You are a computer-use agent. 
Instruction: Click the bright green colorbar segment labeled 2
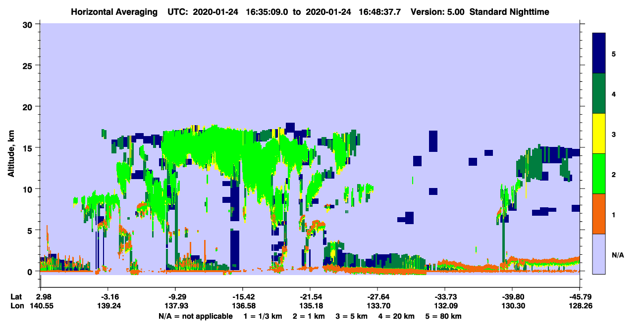599,174
